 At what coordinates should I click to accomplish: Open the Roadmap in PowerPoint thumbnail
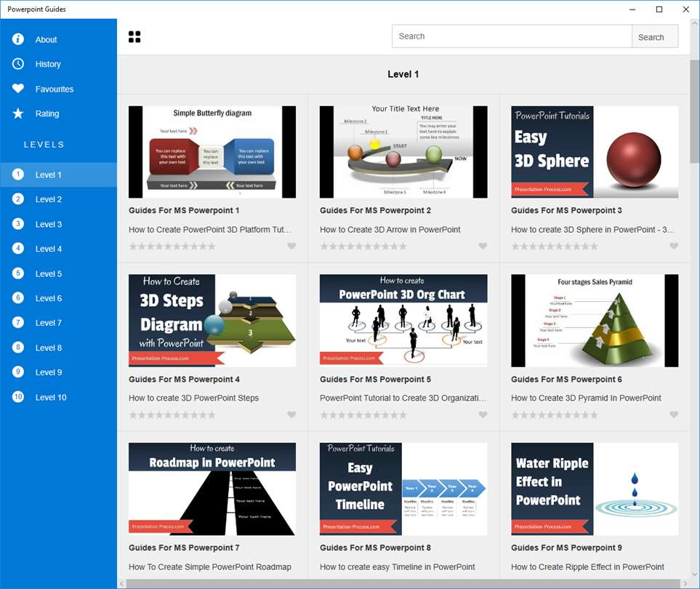(212, 489)
